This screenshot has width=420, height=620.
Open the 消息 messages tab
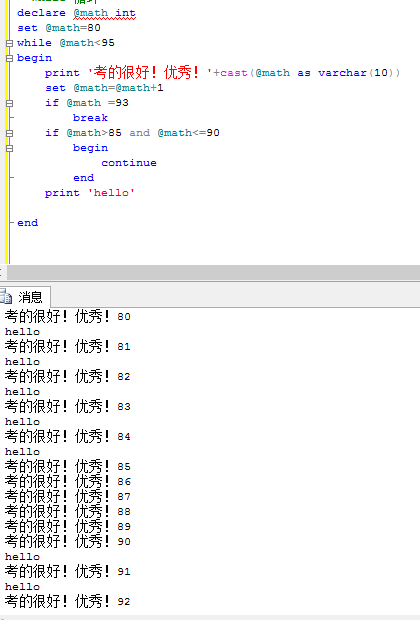point(25,297)
